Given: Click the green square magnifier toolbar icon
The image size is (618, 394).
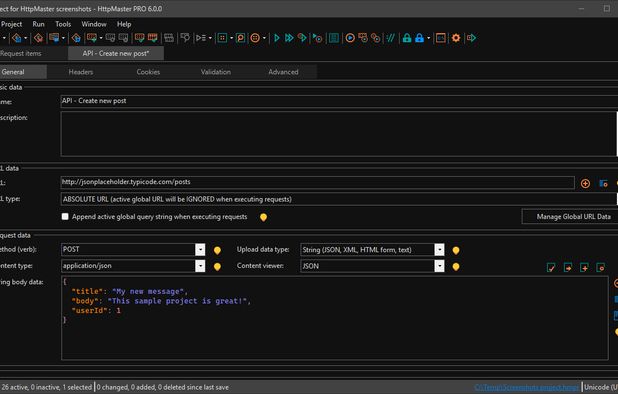Looking at the screenshot, I should pyautogui.click(x=240, y=38).
